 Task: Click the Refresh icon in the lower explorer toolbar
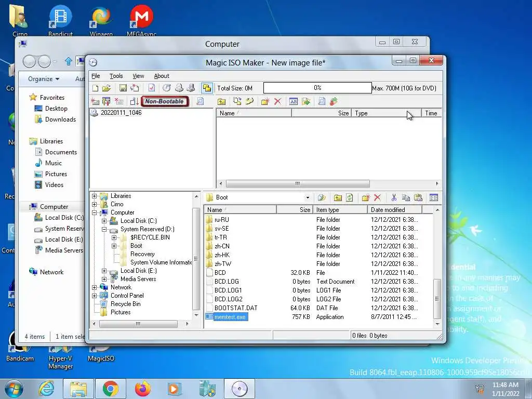[350, 197]
